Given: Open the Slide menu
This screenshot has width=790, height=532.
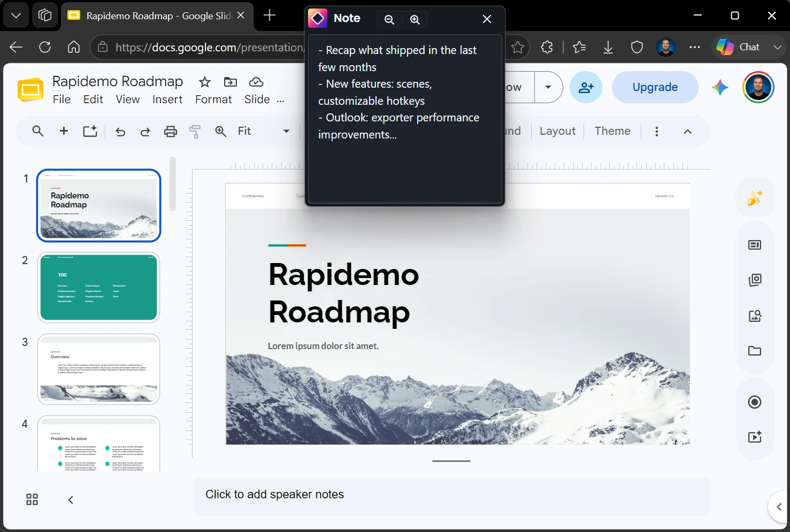Looking at the screenshot, I should pos(257,99).
